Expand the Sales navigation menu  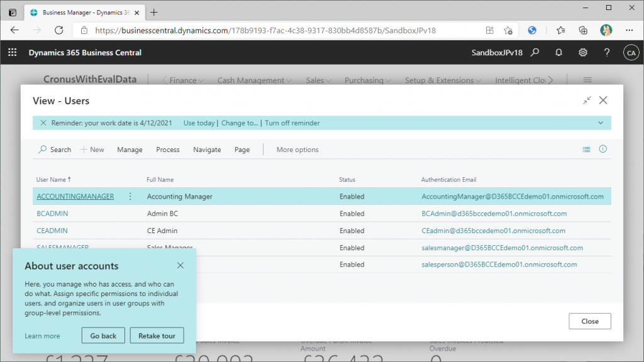pos(318,80)
